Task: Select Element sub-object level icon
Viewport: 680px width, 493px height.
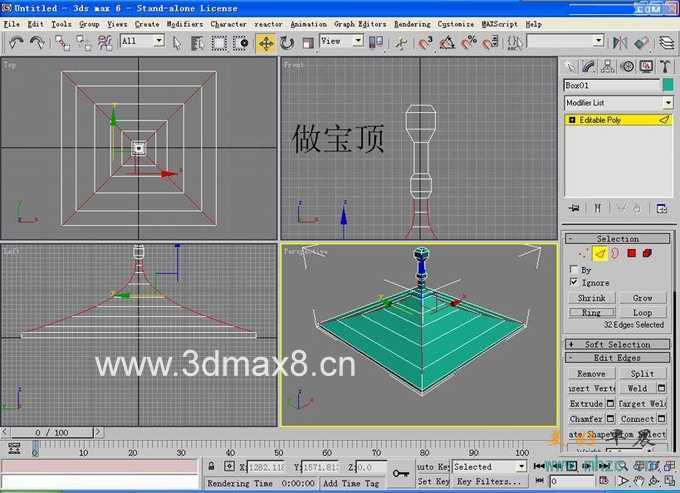Action: [647, 253]
